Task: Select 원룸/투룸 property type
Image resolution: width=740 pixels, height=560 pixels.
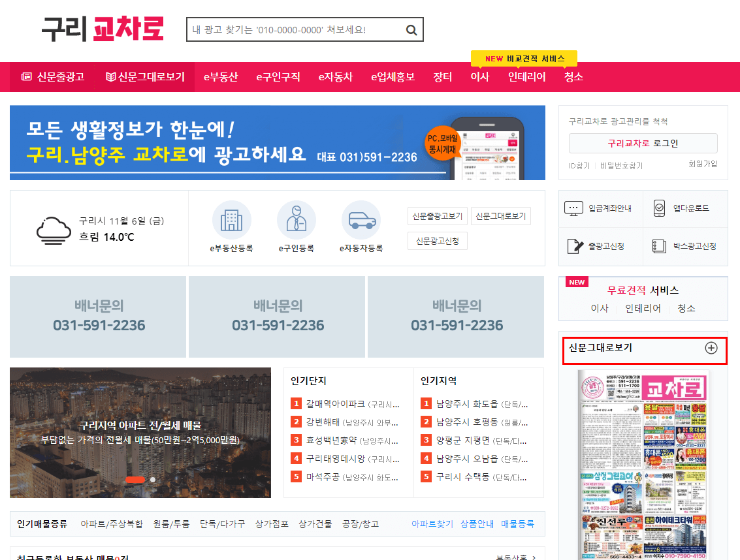Action: (x=171, y=523)
